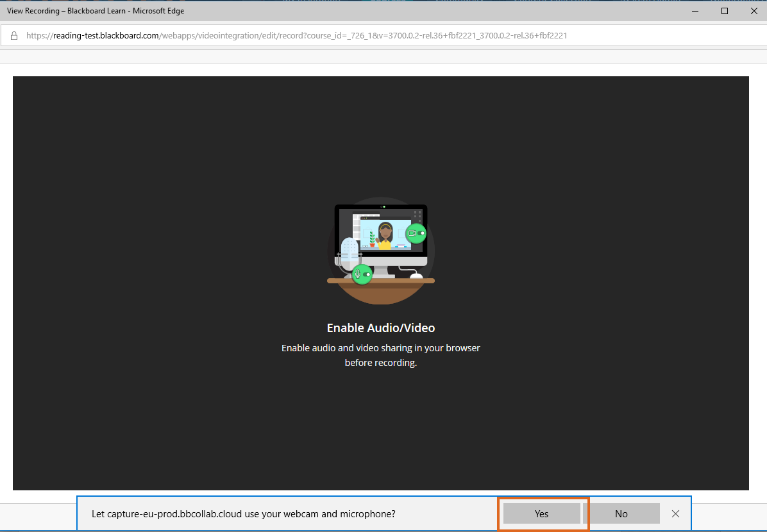
Task: Click the URL in the address bar
Action: point(296,35)
